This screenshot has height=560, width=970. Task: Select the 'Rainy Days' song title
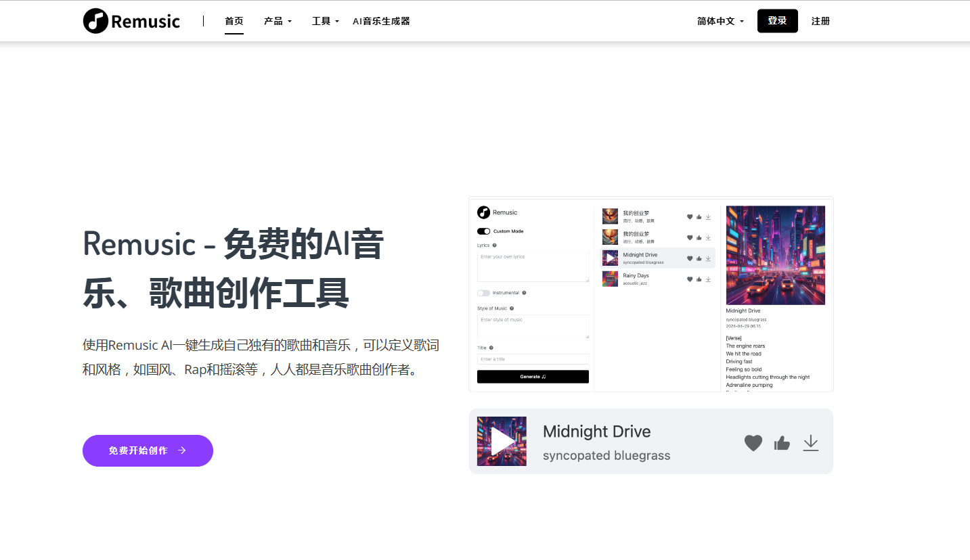pyautogui.click(x=636, y=275)
